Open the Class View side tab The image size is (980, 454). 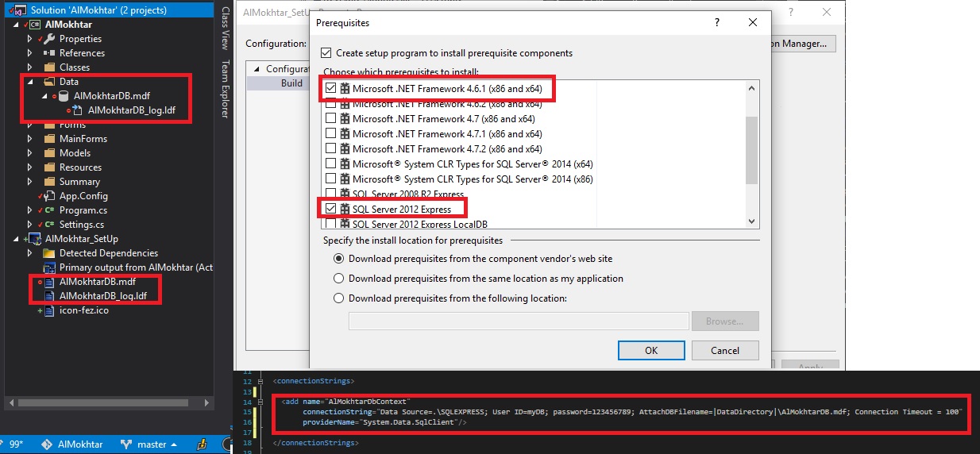point(225,28)
